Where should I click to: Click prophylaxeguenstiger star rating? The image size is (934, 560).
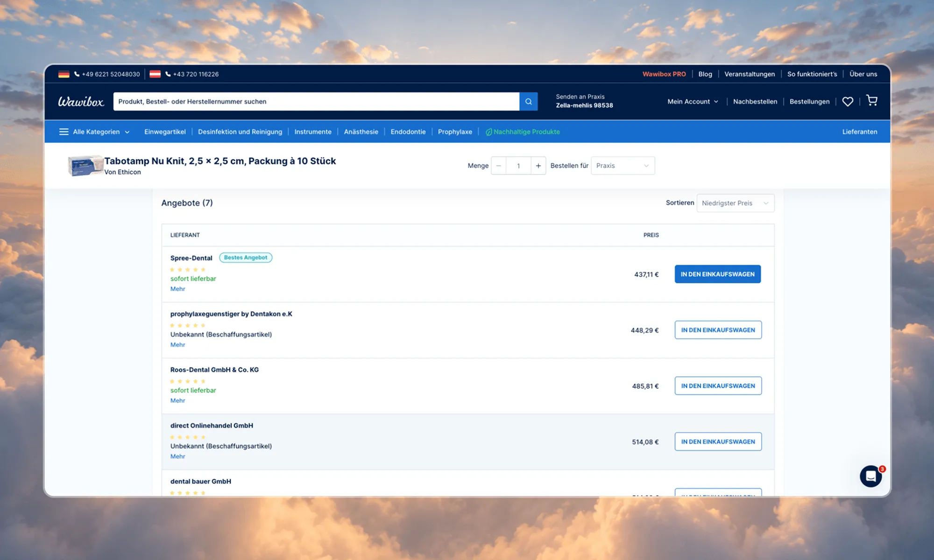pyautogui.click(x=188, y=325)
